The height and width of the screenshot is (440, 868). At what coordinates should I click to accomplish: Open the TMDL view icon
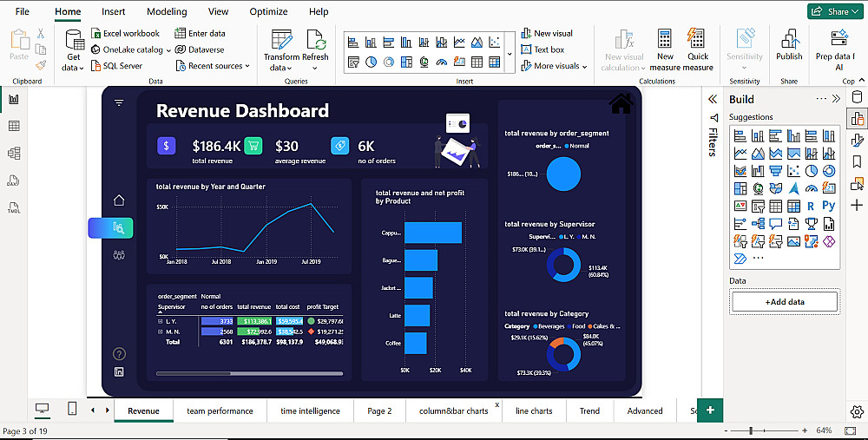(x=14, y=207)
